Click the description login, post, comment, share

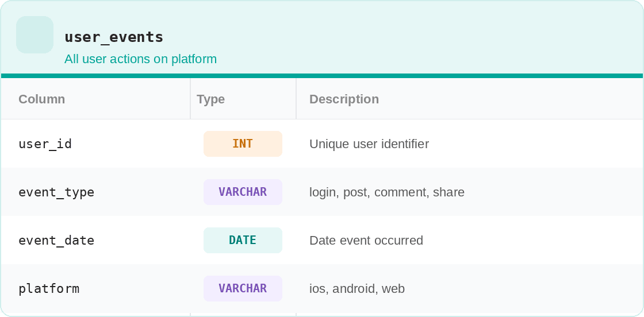coord(387,192)
